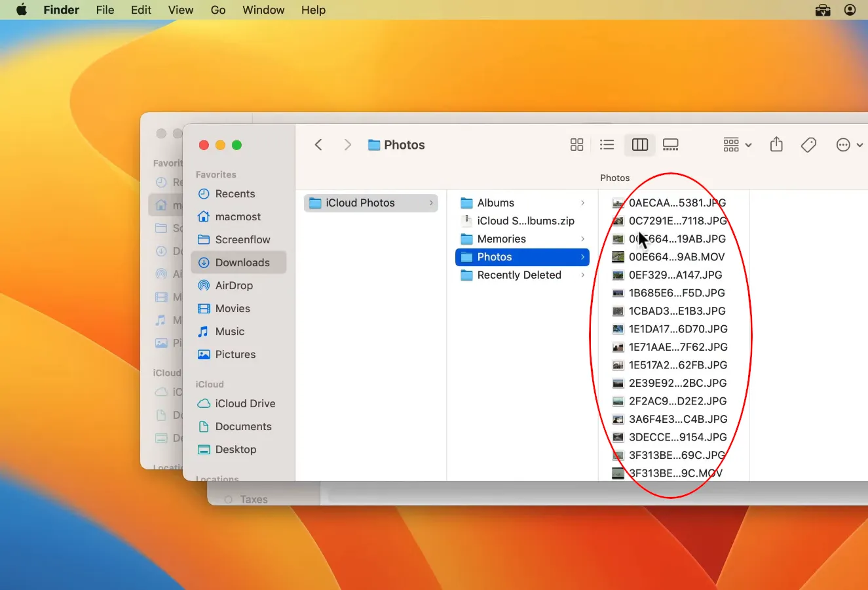The width and height of the screenshot is (868, 590).
Task: Switch to list view in toolbar
Action: click(x=607, y=144)
